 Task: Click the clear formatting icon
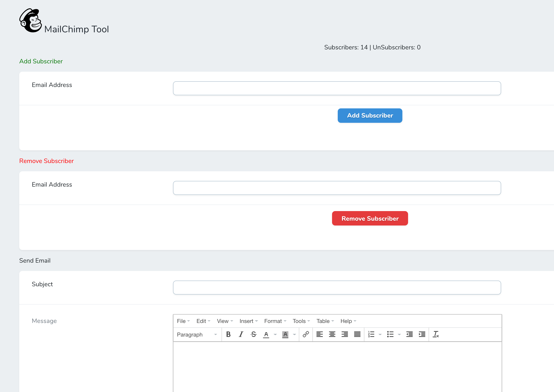436,334
